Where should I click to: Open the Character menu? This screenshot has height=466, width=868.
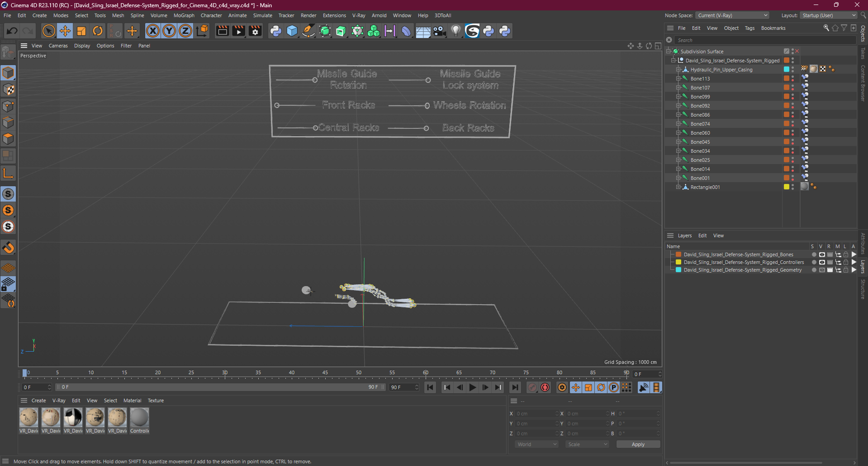click(x=211, y=15)
